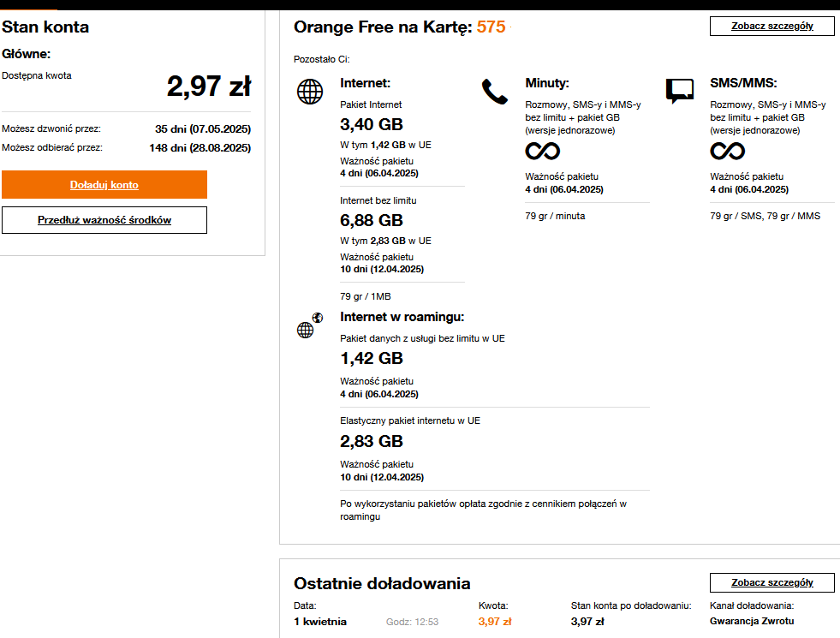Click the Główne: label
Image resolution: width=840 pixels, height=638 pixels.
point(27,54)
